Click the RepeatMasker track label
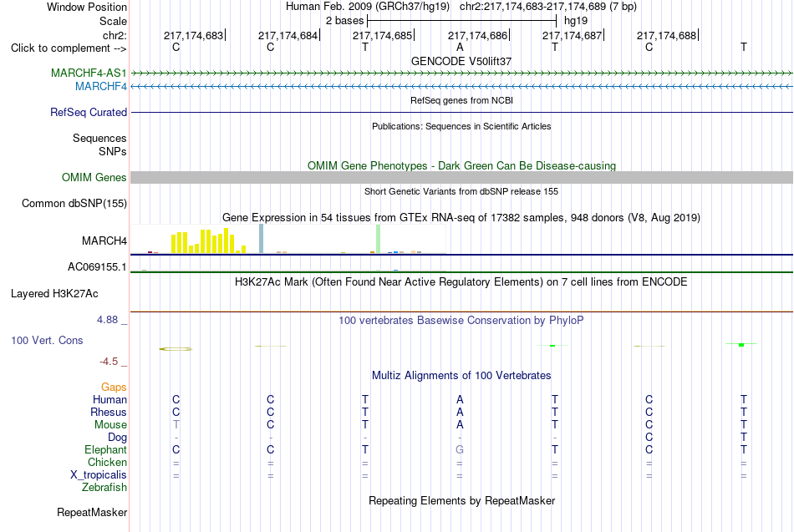The image size is (794, 532). [92, 512]
